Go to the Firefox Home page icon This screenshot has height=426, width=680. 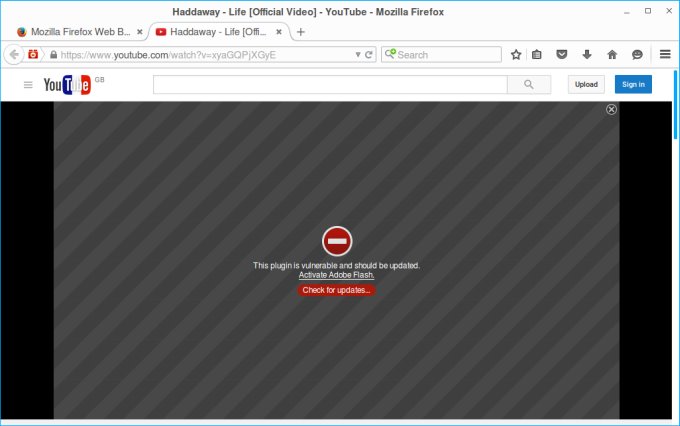[x=612, y=55]
